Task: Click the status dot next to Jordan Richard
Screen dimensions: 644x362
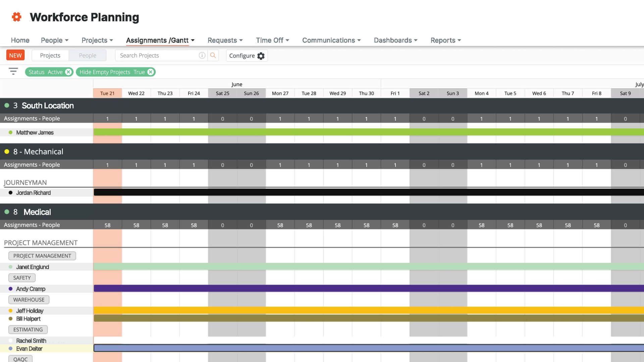Action: tap(11, 192)
